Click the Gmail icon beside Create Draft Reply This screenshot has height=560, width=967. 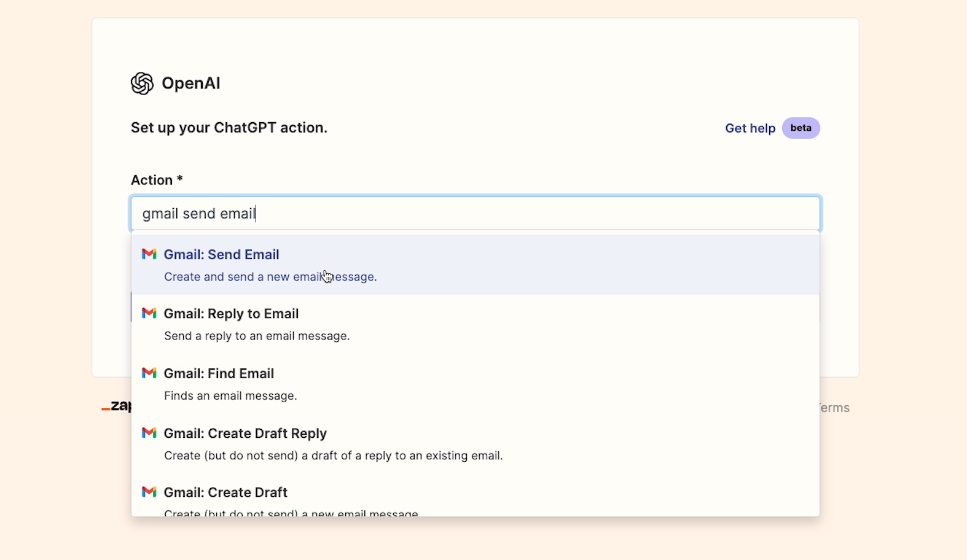pos(149,433)
